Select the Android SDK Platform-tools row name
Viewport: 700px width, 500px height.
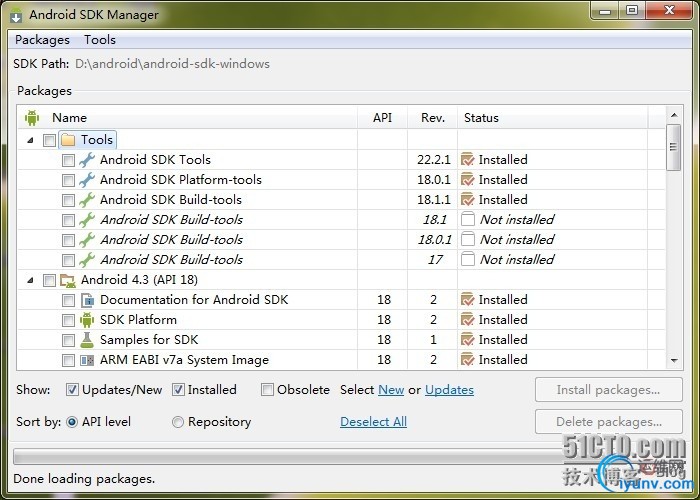pos(181,180)
